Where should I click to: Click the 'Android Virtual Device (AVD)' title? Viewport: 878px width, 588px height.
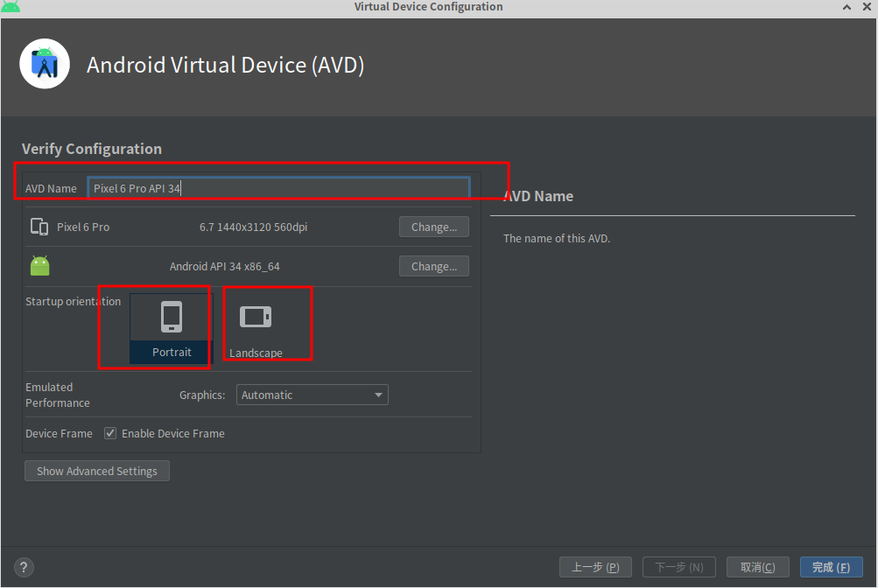tap(225, 65)
